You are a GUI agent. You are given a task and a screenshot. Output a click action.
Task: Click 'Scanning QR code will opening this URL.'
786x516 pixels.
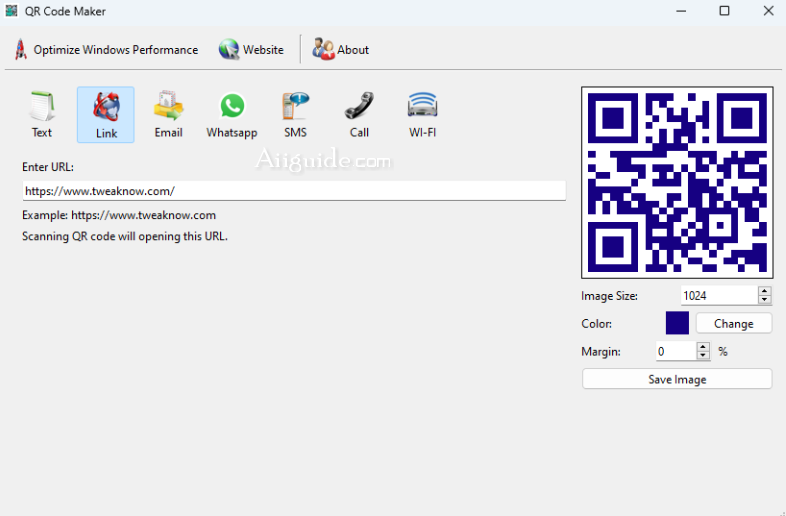[x=125, y=236]
